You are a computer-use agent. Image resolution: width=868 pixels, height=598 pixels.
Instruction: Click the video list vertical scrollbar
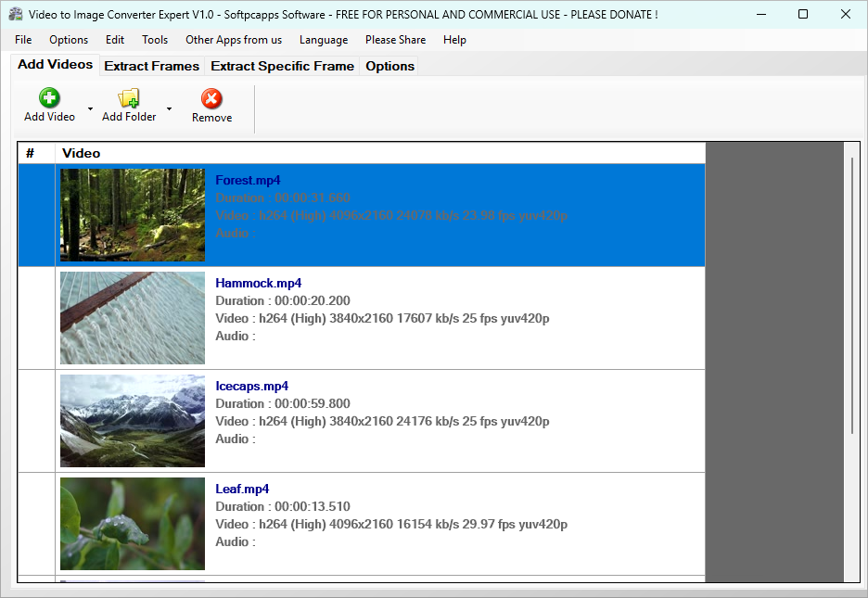[x=852, y=297]
